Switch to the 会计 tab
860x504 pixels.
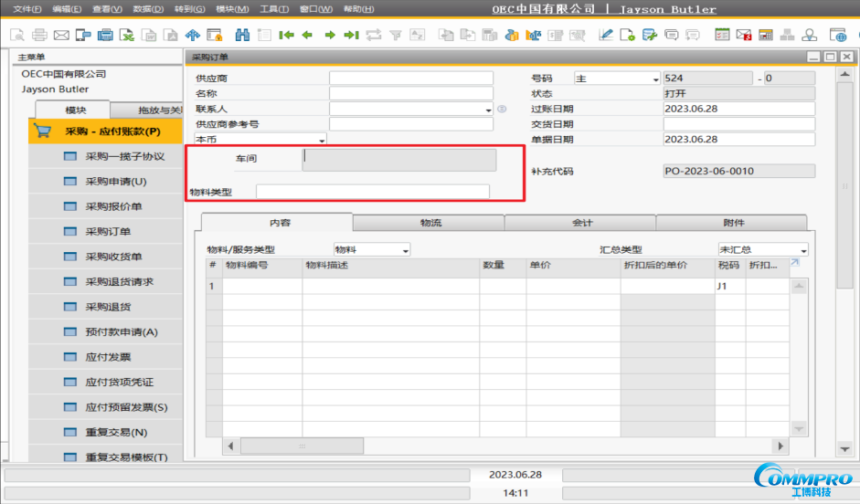pyautogui.click(x=582, y=223)
